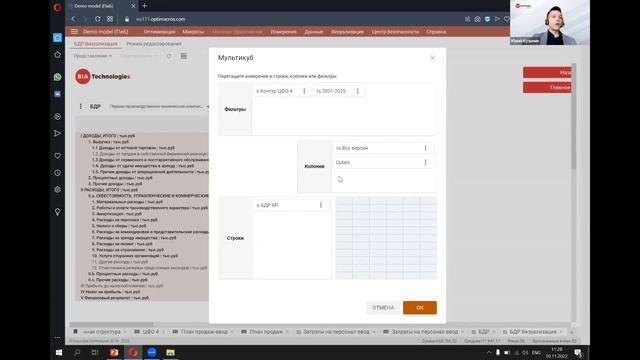Open the Макросы menu
The image size is (640, 360).
tap(193, 31)
